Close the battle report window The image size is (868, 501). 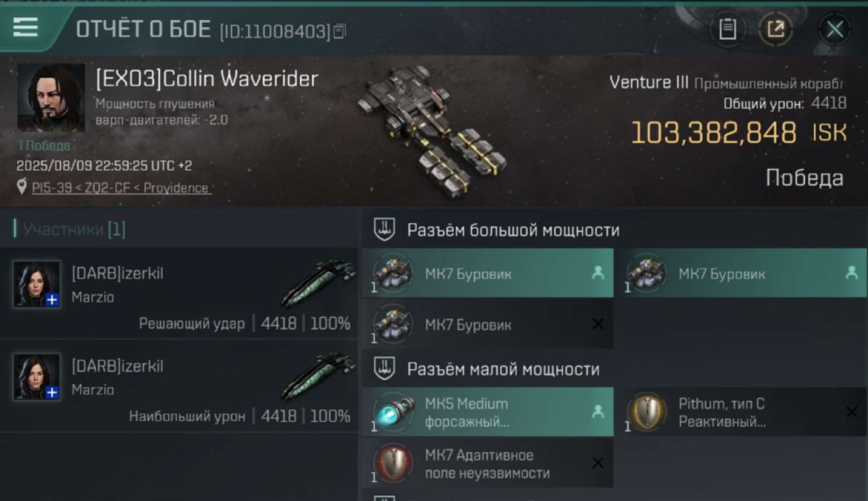tap(835, 29)
